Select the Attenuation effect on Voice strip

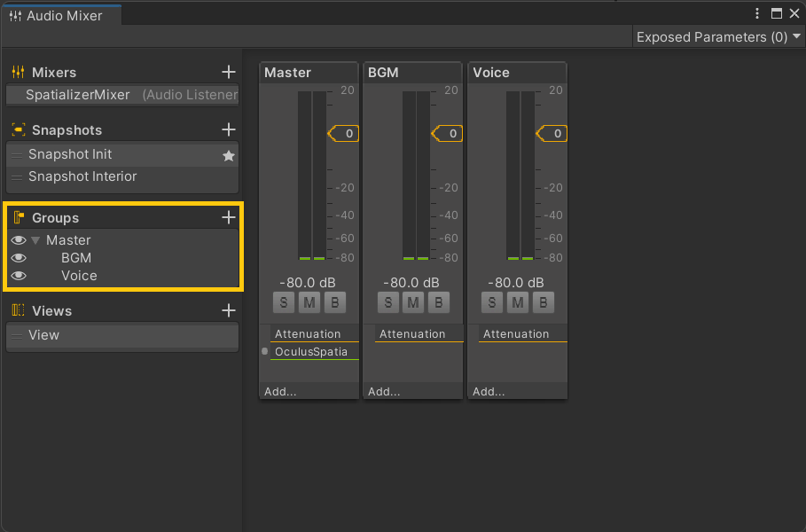523,334
